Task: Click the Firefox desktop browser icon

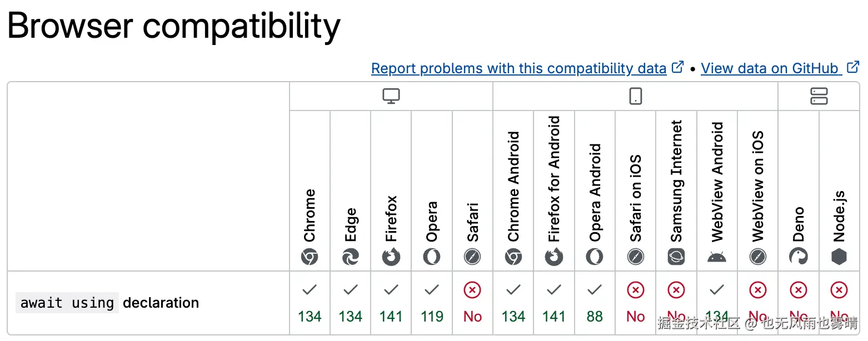Action: (x=391, y=257)
